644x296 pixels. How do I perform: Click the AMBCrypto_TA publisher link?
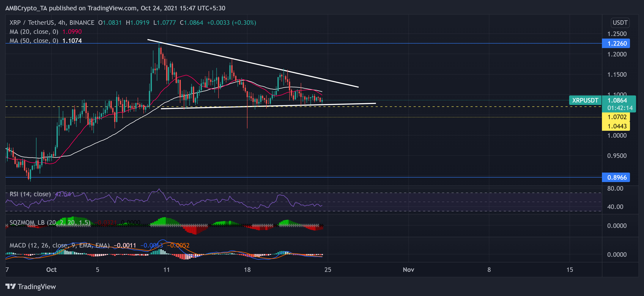click(x=26, y=8)
